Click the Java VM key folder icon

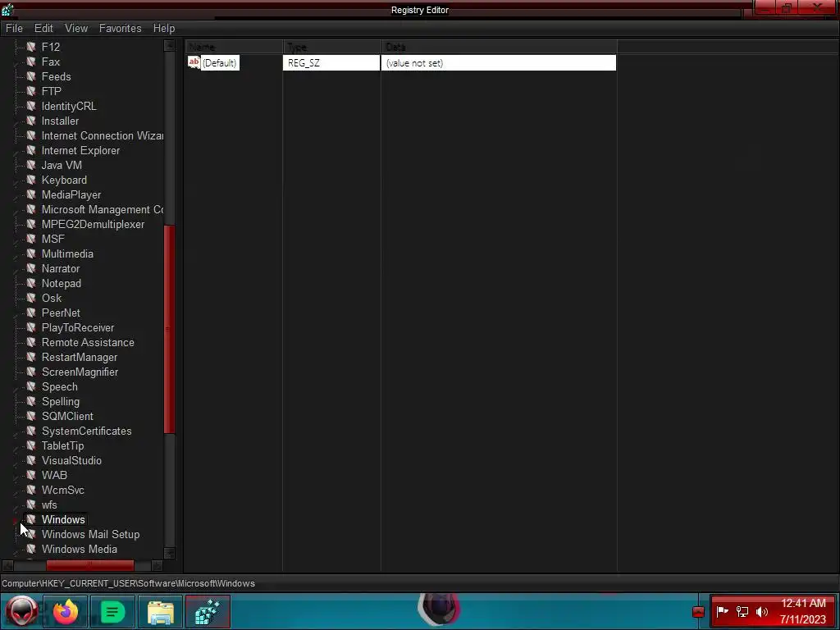[x=31, y=166]
